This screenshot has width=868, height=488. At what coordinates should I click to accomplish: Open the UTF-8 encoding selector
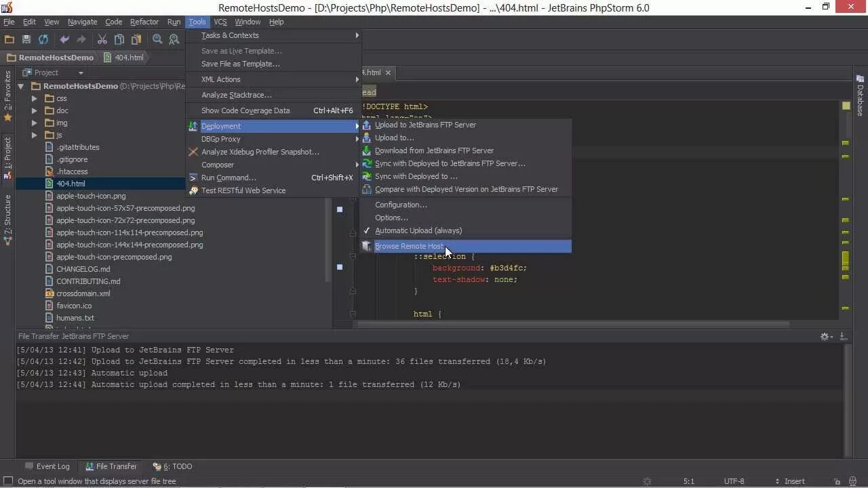coord(734,481)
